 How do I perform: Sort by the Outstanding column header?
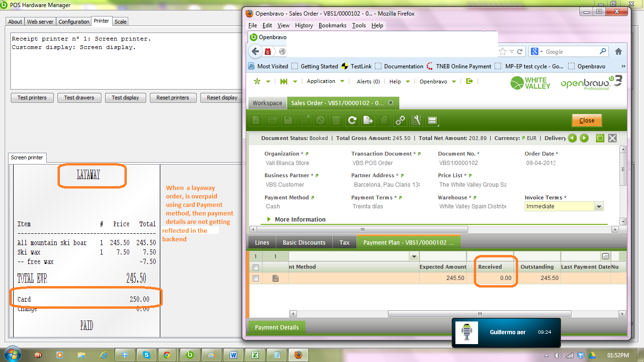pos(537,267)
